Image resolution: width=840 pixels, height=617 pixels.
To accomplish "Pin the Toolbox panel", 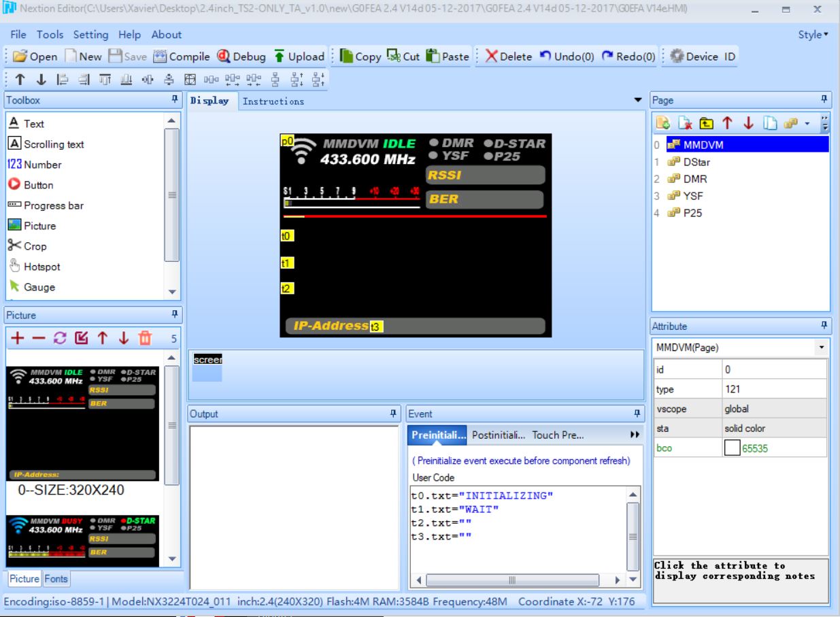I will pyautogui.click(x=175, y=100).
